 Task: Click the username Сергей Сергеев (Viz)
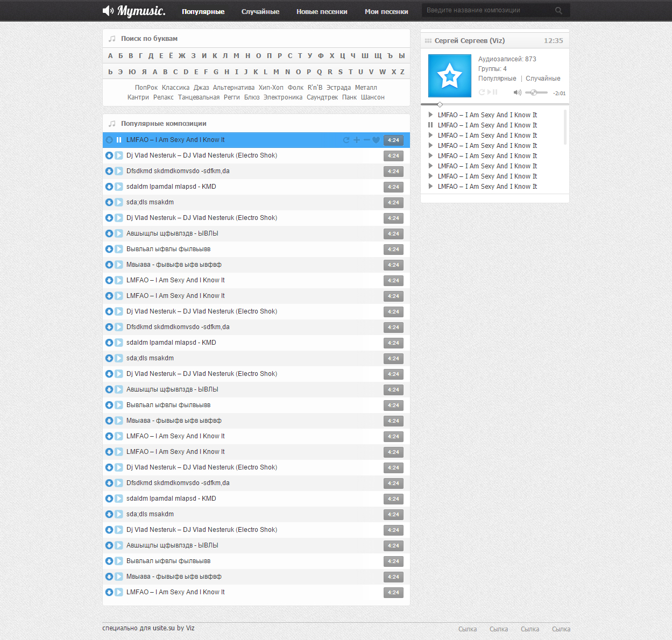tap(470, 41)
